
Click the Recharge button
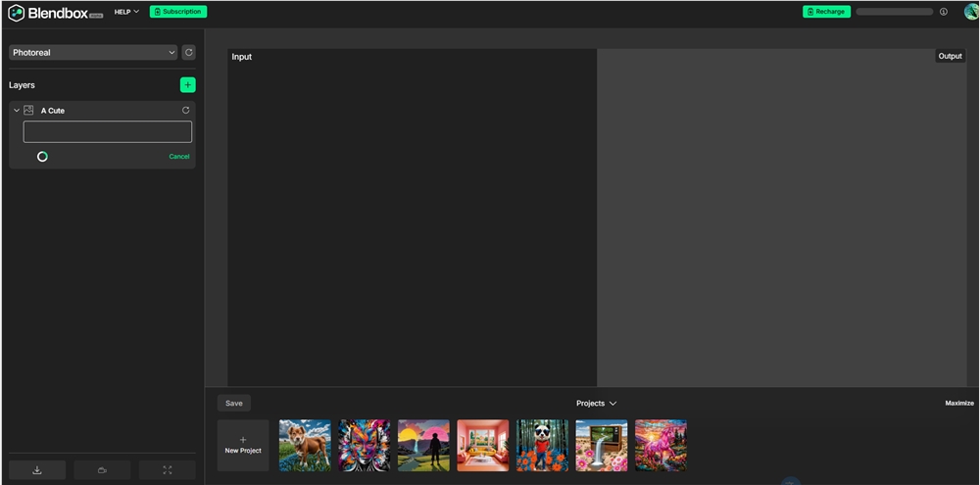tap(826, 12)
